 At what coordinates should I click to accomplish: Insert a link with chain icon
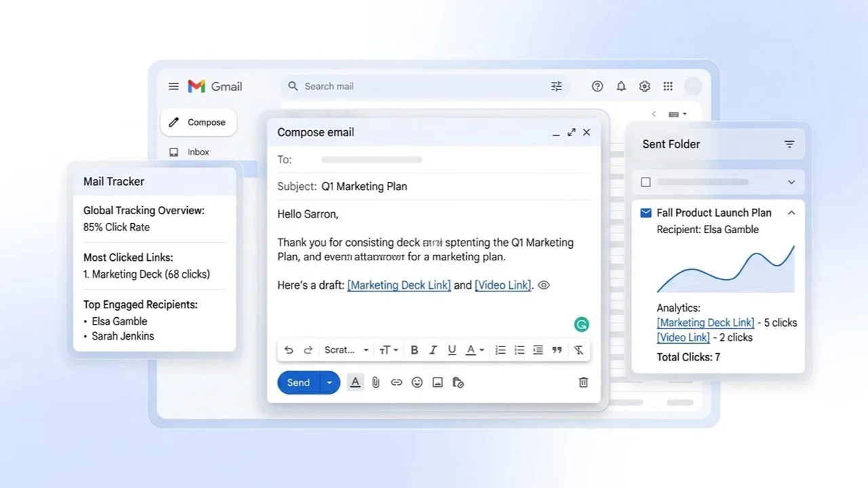(397, 382)
